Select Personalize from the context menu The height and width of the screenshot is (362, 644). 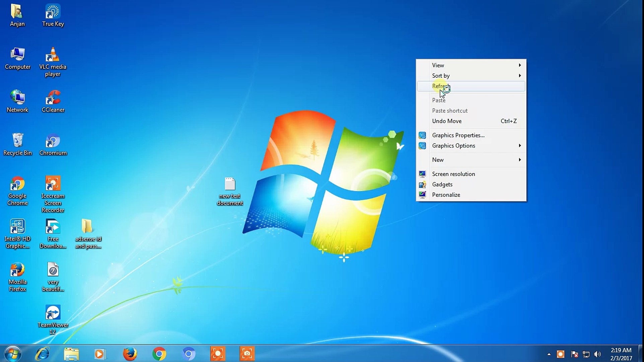(446, 195)
